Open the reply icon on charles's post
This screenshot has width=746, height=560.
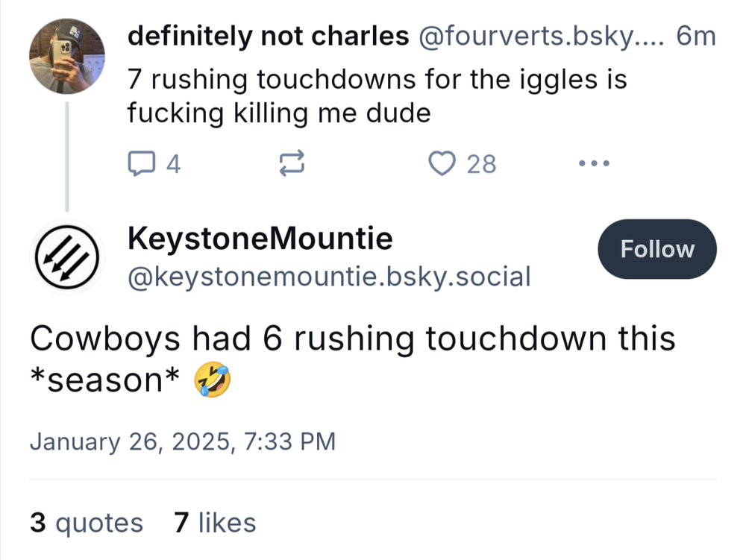point(143,163)
